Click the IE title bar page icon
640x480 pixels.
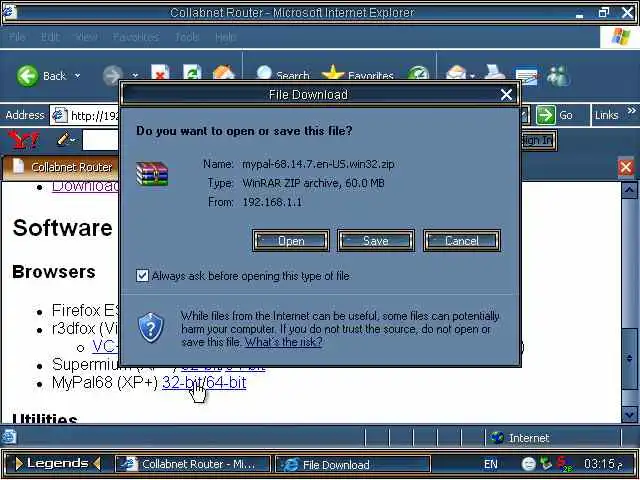pos(9,12)
